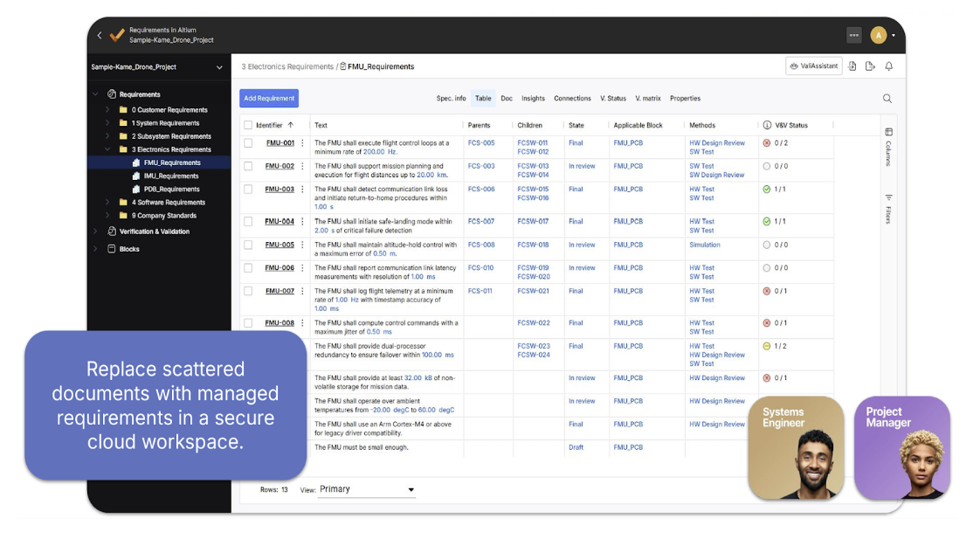The width and height of the screenshot is (980, 546).
Task: Switch to the V. matrix tab
Action: [647, 98]
